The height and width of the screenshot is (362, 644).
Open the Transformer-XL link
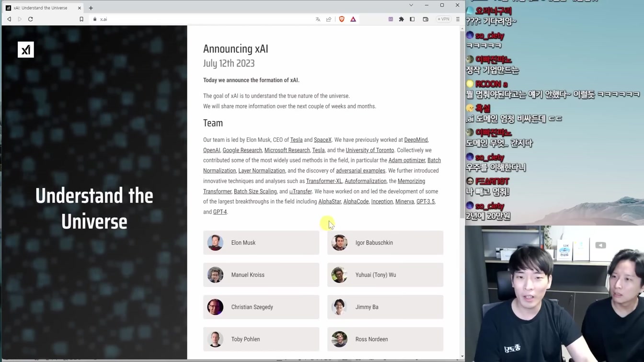click(324, 181)
